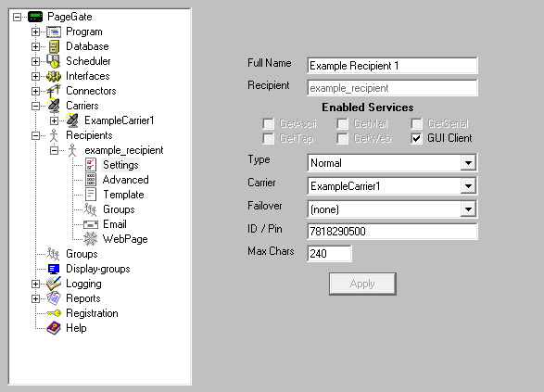This screenshot has width=544, height=392.
Task: Uncheck the GUI Client checkbox
Action: (416, 138)
